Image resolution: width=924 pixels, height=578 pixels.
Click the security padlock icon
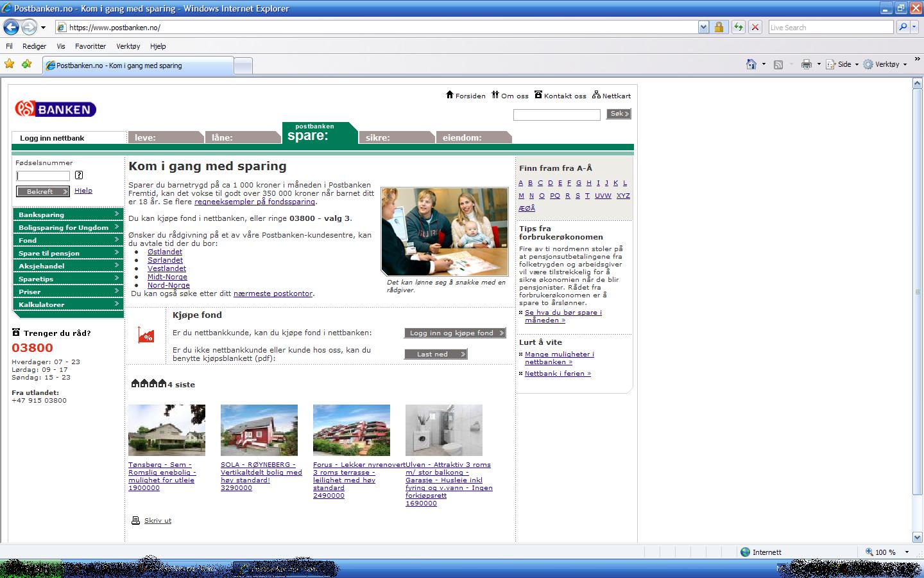click(x=719, y=28)
